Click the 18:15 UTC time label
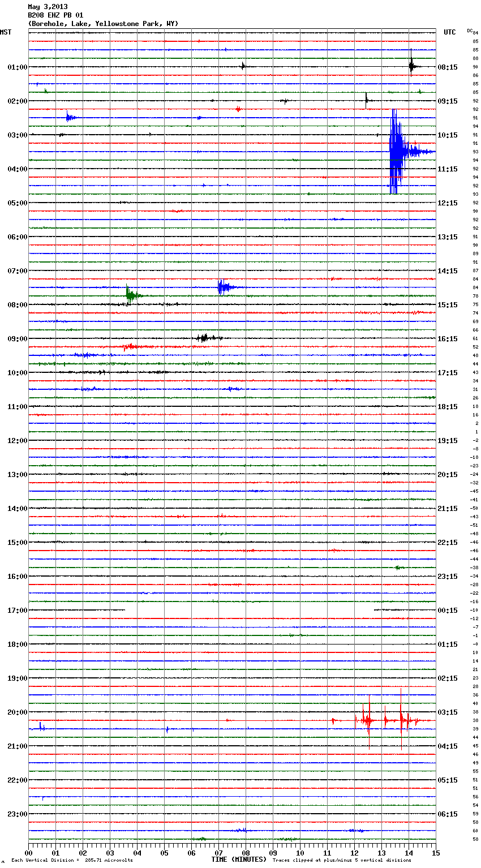Viewport: 481px width, 868px height. [448, 406]
